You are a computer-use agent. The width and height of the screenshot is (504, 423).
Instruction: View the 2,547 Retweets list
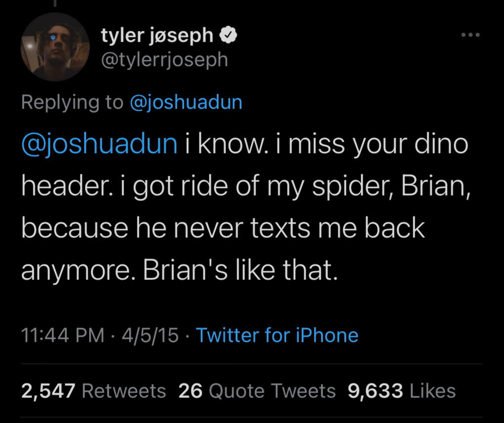click(93, 391)
